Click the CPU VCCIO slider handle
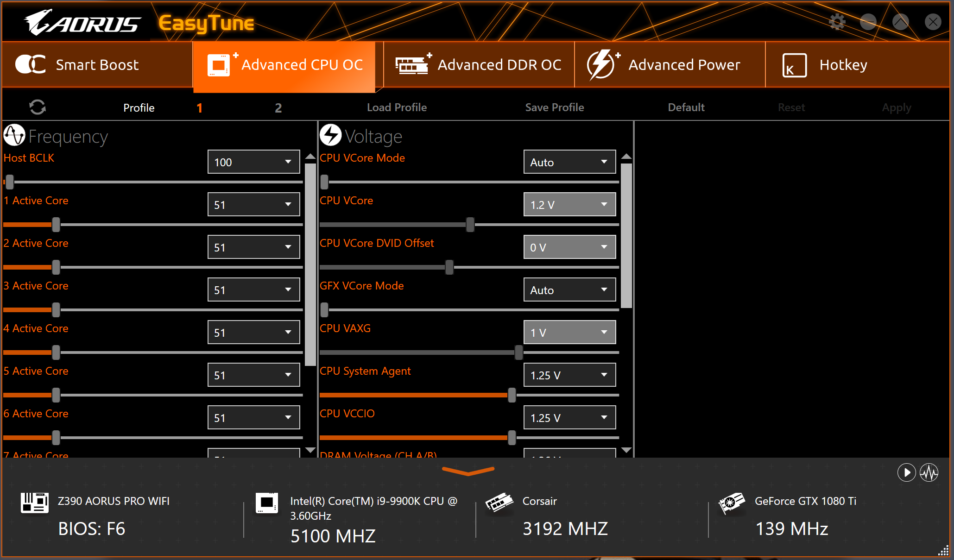 512,438
